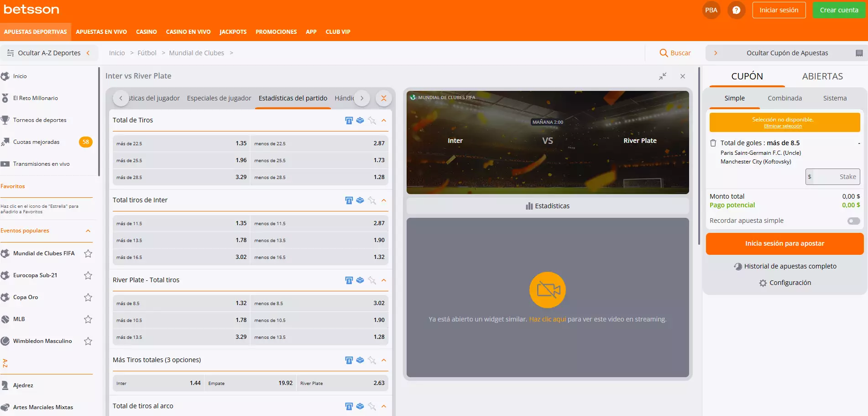Show previous market category tabs
868x416 pixels.
pyautogui.click(x=120, y=98)
